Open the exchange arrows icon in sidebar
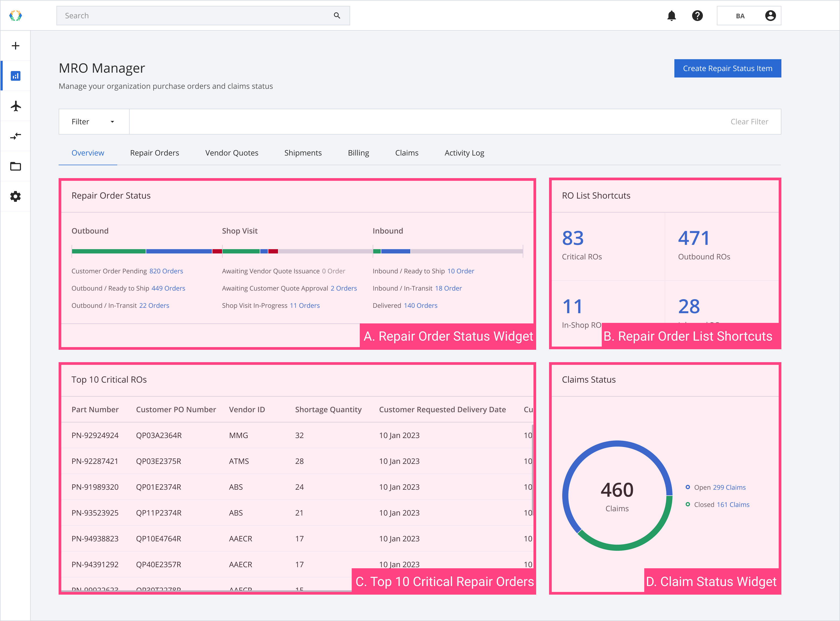 click(x=15, y=136)
